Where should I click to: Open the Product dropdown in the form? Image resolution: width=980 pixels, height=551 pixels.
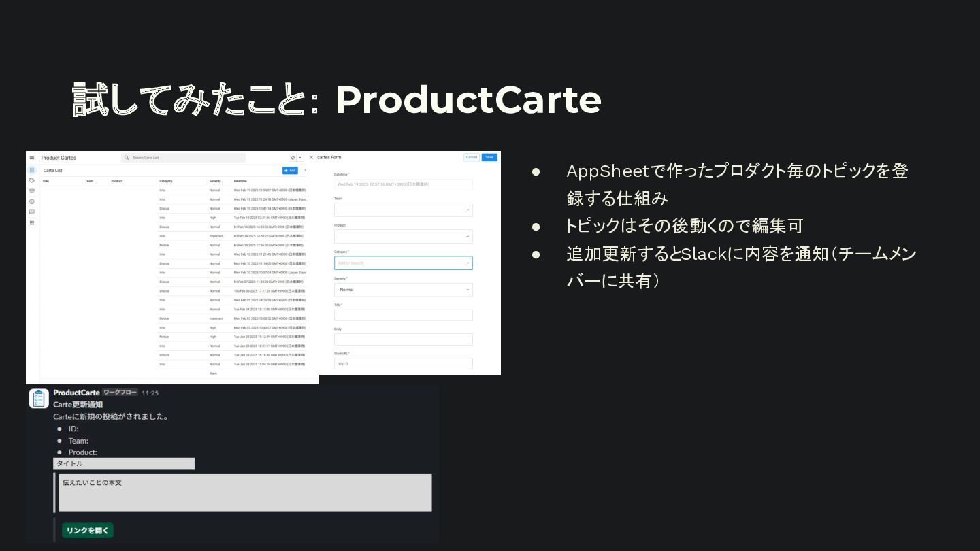coord(403,236)
